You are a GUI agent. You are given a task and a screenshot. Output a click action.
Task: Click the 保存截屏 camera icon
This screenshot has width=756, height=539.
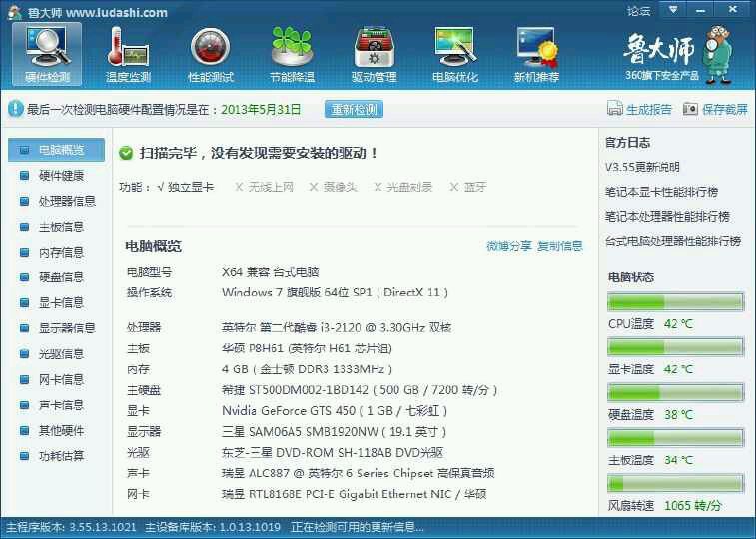coord(690,109)
